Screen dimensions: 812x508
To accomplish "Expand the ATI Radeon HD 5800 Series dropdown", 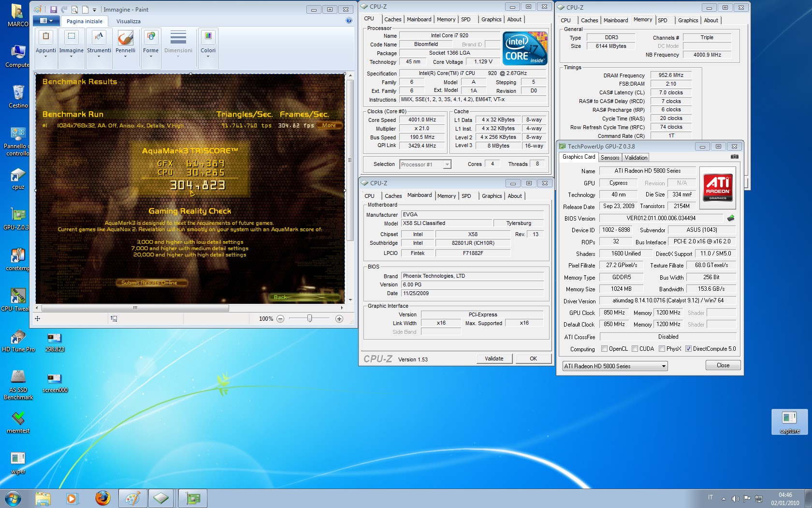I will click(664, 366).
